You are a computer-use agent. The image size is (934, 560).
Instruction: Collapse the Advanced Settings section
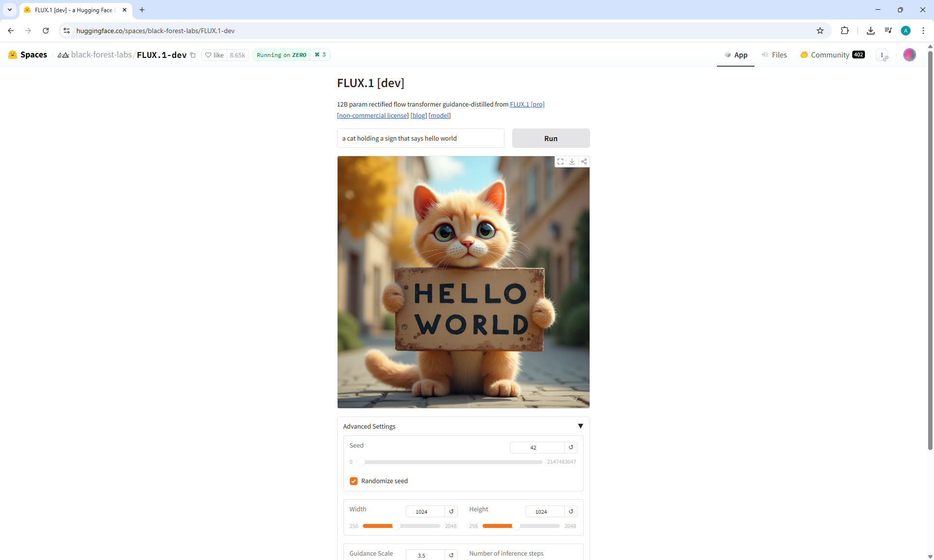(x=580, y=426)
